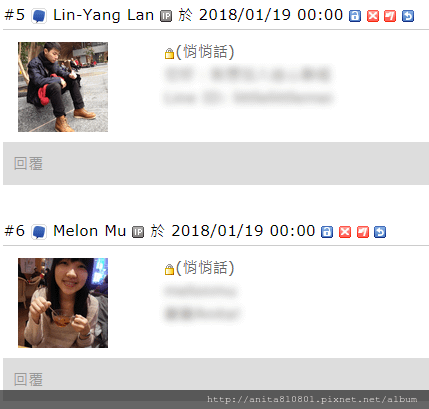The height and width of the screenshot is (409, 429).
Task: Click the yellow lock in comment #5's 悄悄話
Action: (169, 53)
